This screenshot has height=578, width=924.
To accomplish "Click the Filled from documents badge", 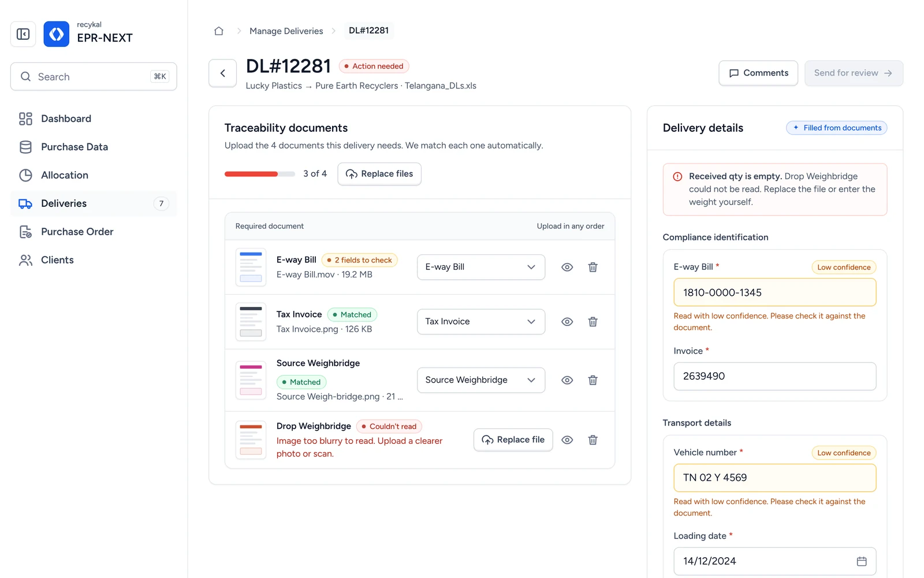I will [x=837, y=128].
